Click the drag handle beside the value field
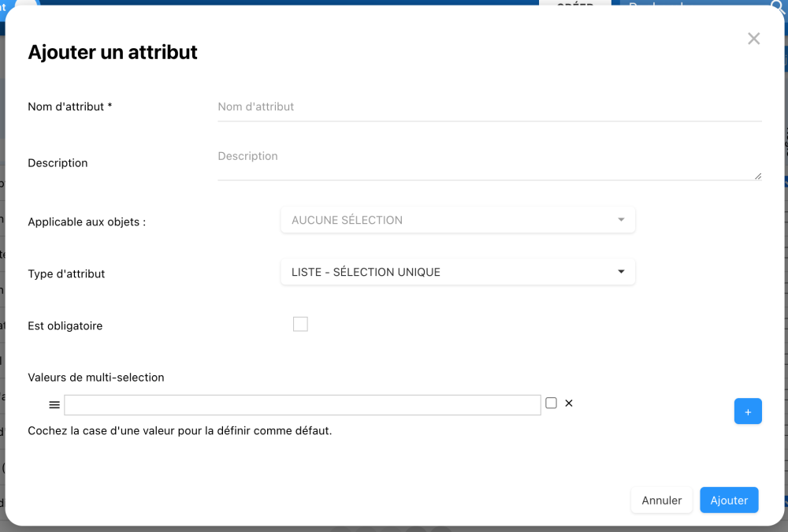Image resolution: width=788 pixels, height=532 pixels. tap(54, 404)
